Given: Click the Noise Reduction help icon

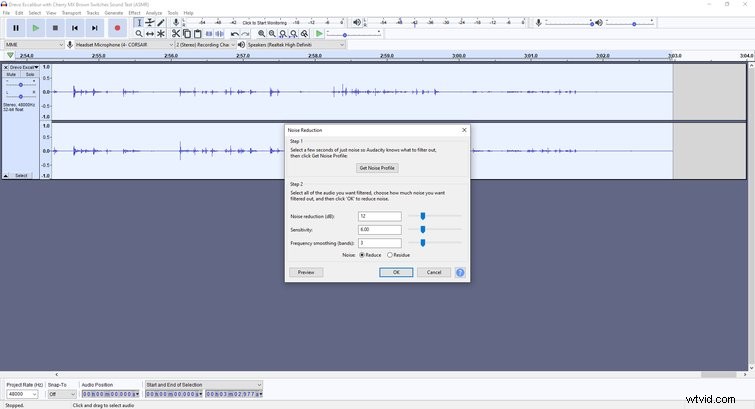Looking at the screenshot, I should click(460, 273).
